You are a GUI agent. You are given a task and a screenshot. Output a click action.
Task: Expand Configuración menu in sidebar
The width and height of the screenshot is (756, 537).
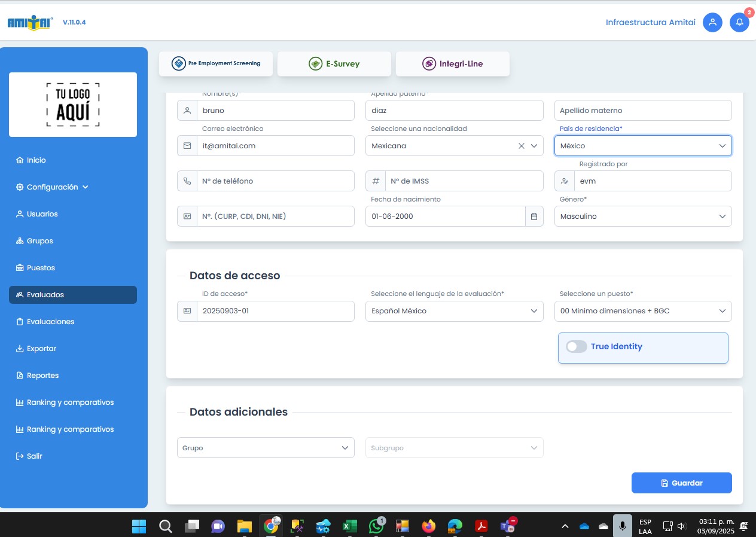coord(53,187)
